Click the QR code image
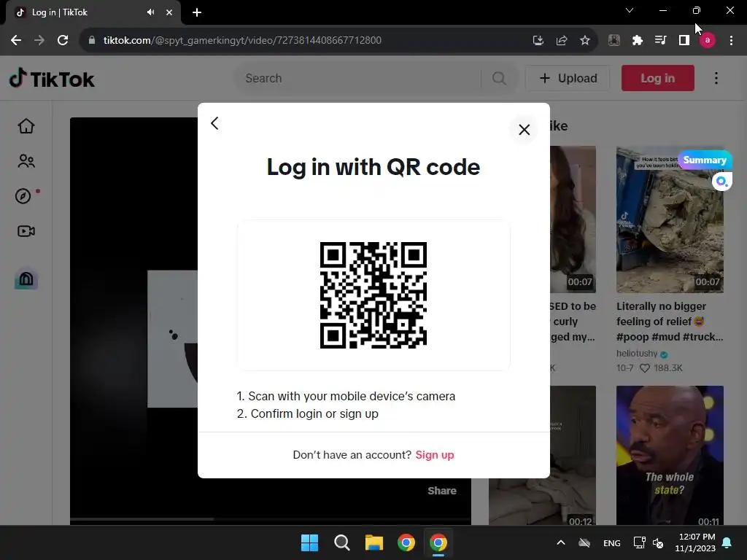The image size is (747, 560). (373, 295)
